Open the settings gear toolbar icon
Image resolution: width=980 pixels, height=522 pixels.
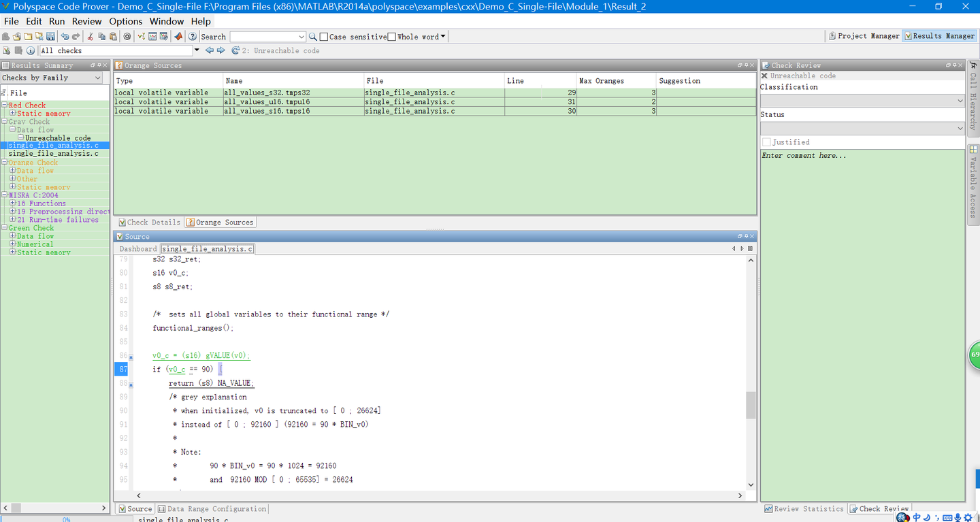click(127, 37)
